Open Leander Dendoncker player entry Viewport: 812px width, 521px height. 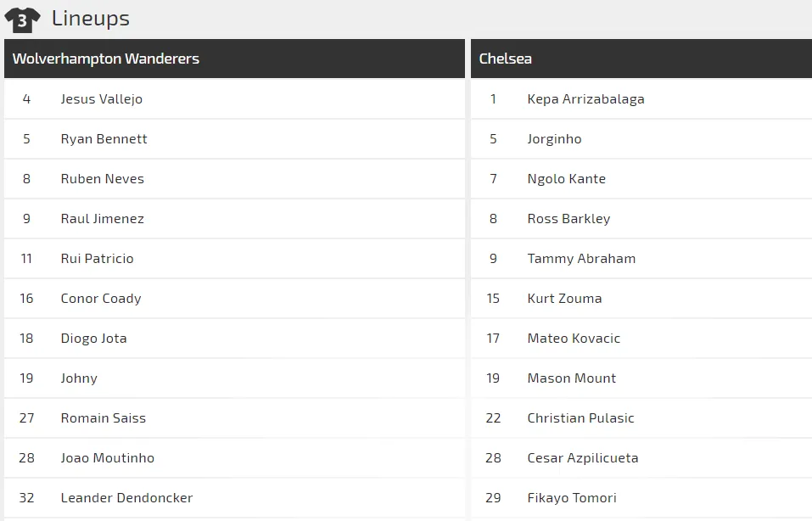[126, 497]
